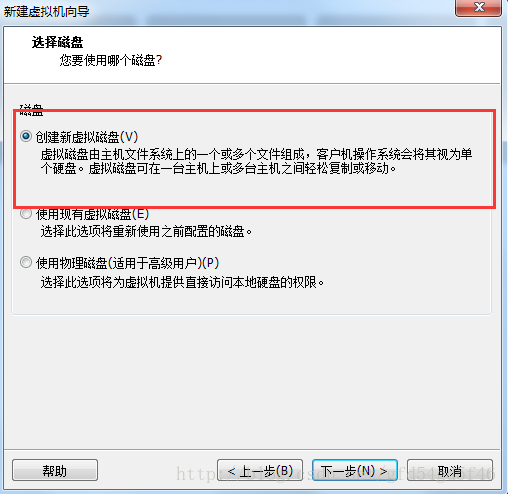The width and height of the screenshot is (508, 494).
Task: Click the 使用物理磁盘(适用于高级用户)(P) label
Action: (127, 263)
